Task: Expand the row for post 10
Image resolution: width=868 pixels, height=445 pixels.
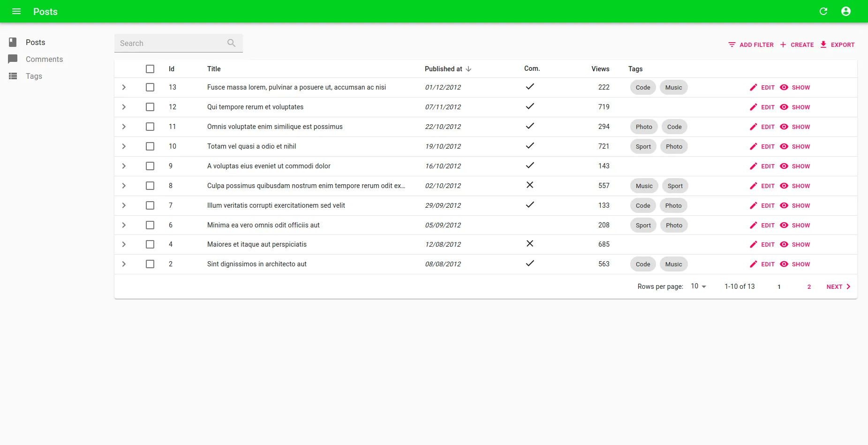Action: click(x=124, y=146)
